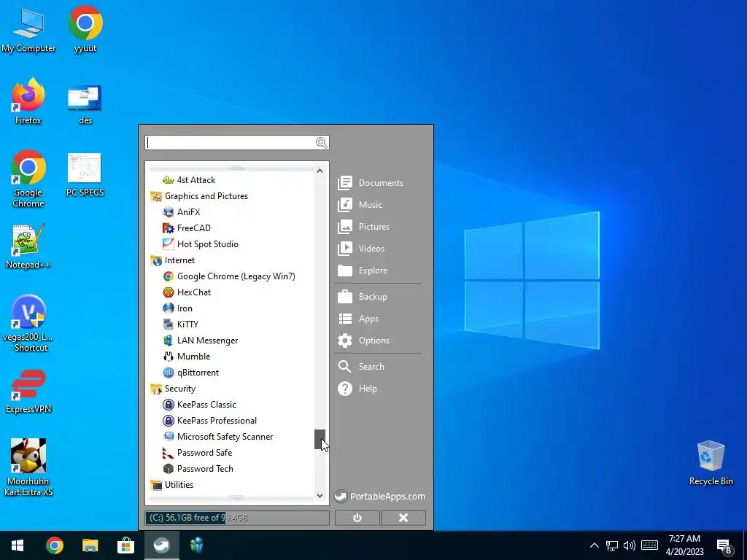Select the vegas200 shortcut on desktop
This screenshot has width=747, height=560.
point(28,324)
